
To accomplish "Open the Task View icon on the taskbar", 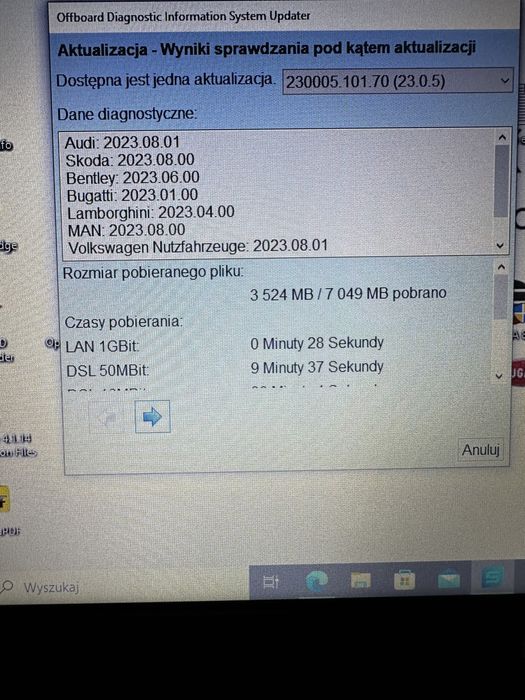I will point(271,582).
